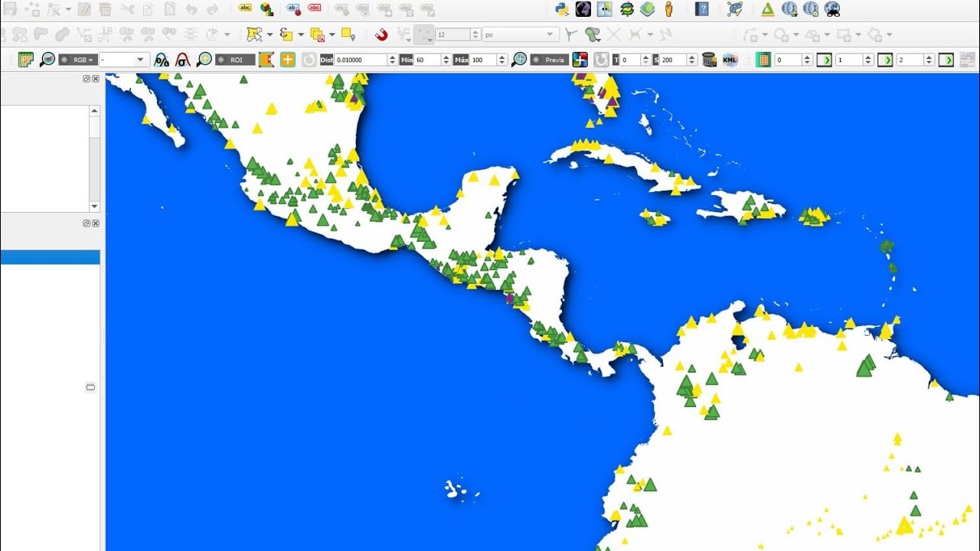Toggle the magnet snapping icon

(x=381, y=35)
